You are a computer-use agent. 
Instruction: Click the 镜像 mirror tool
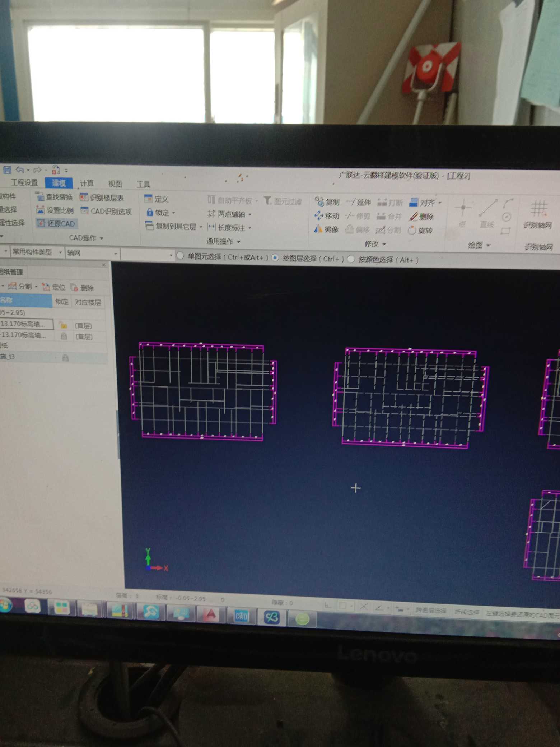tap(326, 229)
